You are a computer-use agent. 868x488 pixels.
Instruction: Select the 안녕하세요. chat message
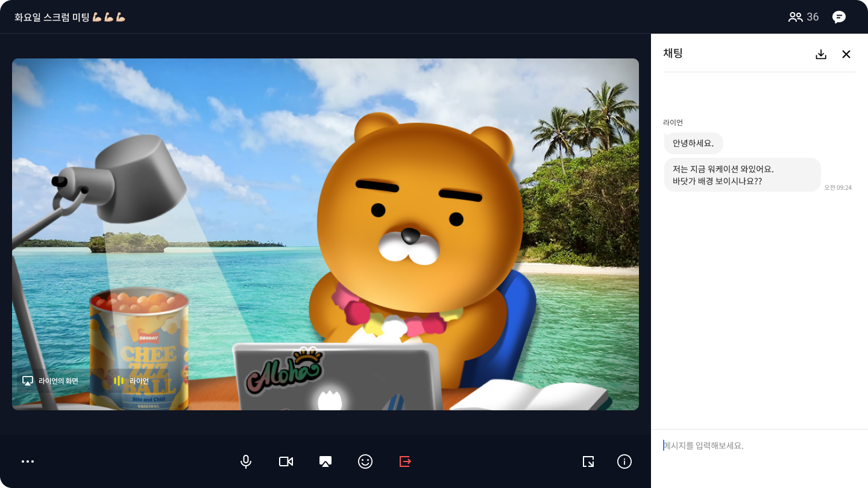(x=693, y=143)
